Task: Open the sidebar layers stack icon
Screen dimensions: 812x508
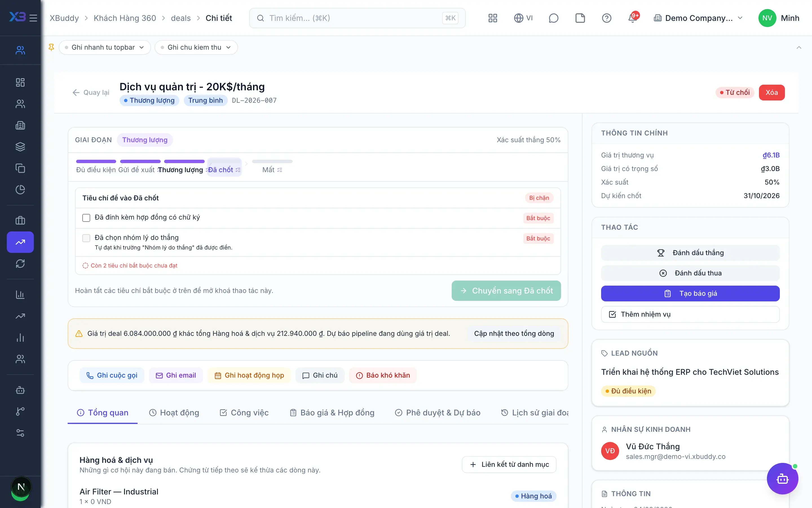Action: [x=20, y=147]
